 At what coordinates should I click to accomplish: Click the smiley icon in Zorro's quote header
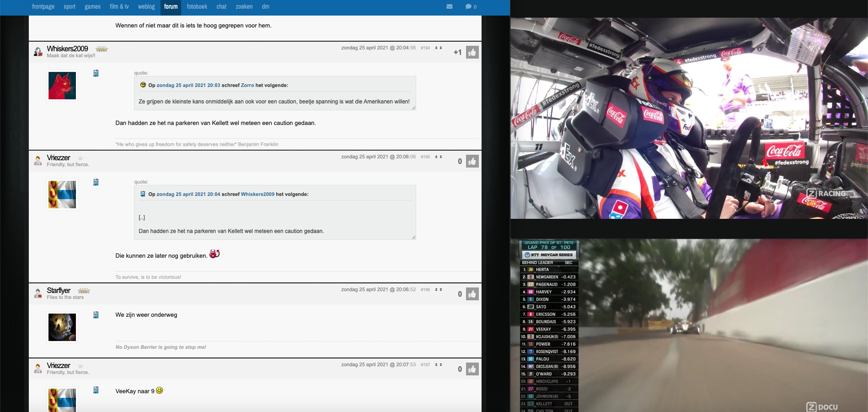coord(143,85)
